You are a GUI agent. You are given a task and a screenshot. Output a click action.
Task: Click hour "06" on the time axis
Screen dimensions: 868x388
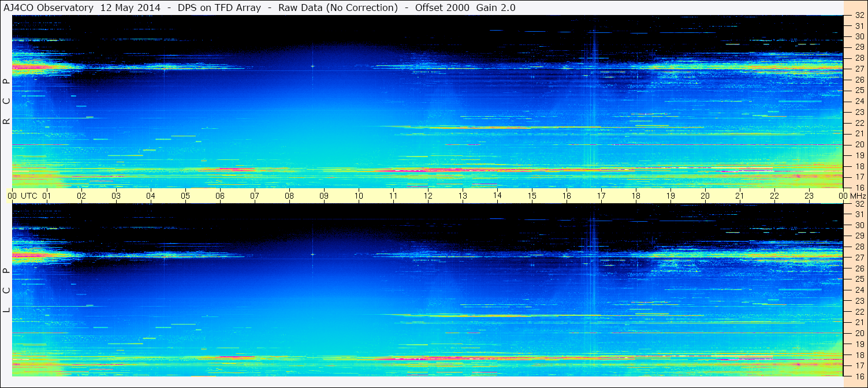tap(220, 196)
